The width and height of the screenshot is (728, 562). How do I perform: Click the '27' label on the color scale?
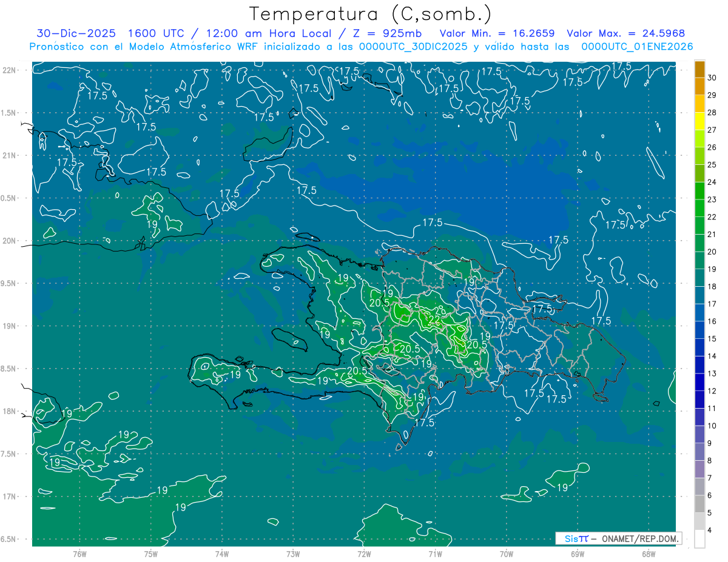712,130
